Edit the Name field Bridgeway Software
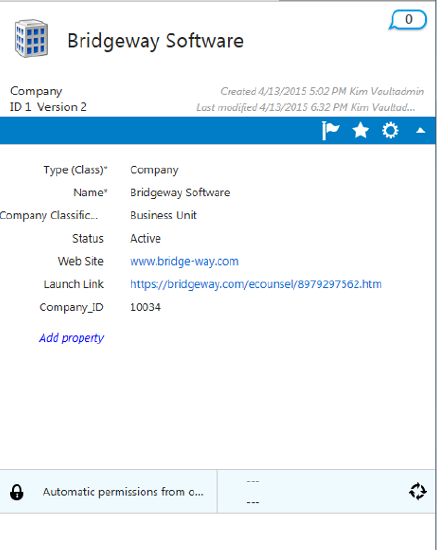 pyautogui.click(x=180, y=193)
